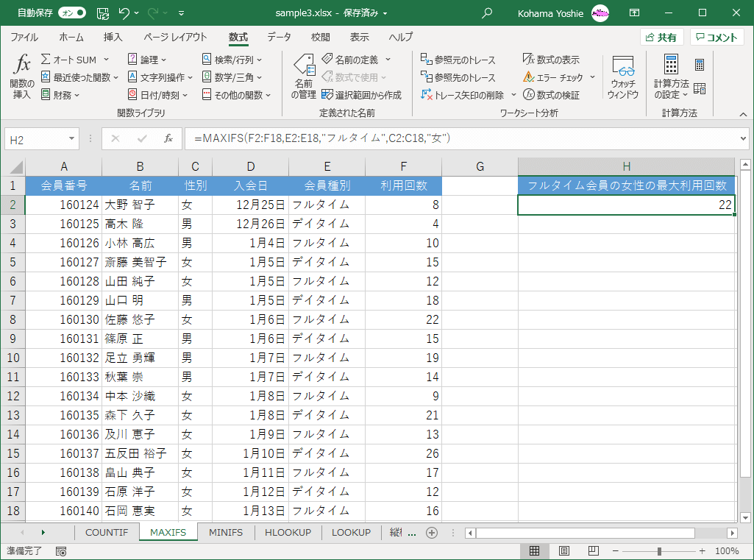Open Lookup & Reference (検索/行列) functions

[x=232, y=59]
